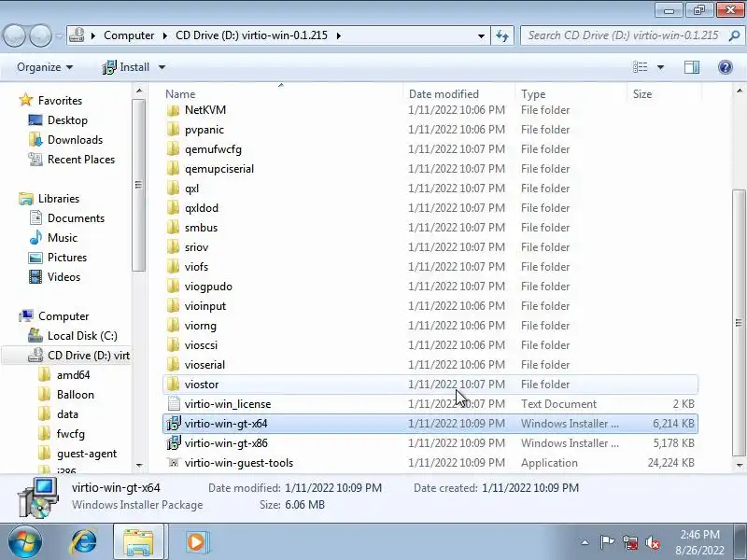747x560 pixels.
Task: Launch Internet Explorer from taskbar
Action: 84,542
